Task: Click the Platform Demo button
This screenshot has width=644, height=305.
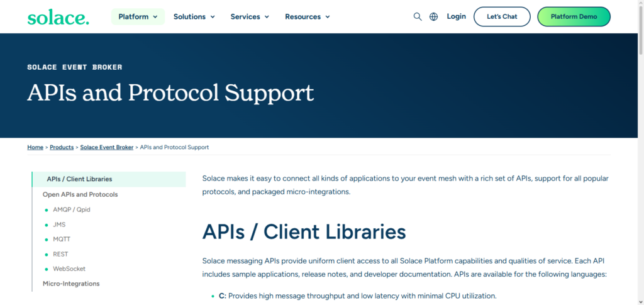Action: [574, 17]
